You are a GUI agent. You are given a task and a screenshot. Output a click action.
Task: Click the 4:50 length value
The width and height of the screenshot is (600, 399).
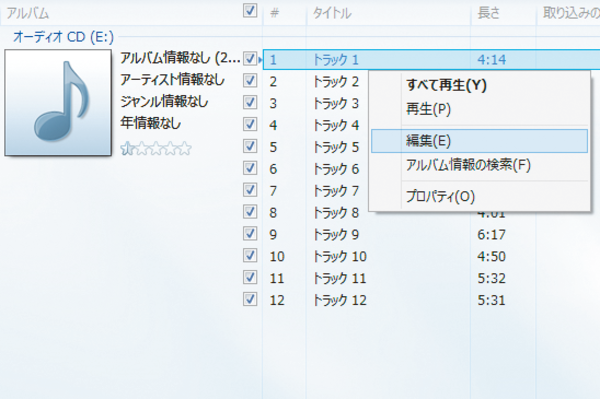491,256
